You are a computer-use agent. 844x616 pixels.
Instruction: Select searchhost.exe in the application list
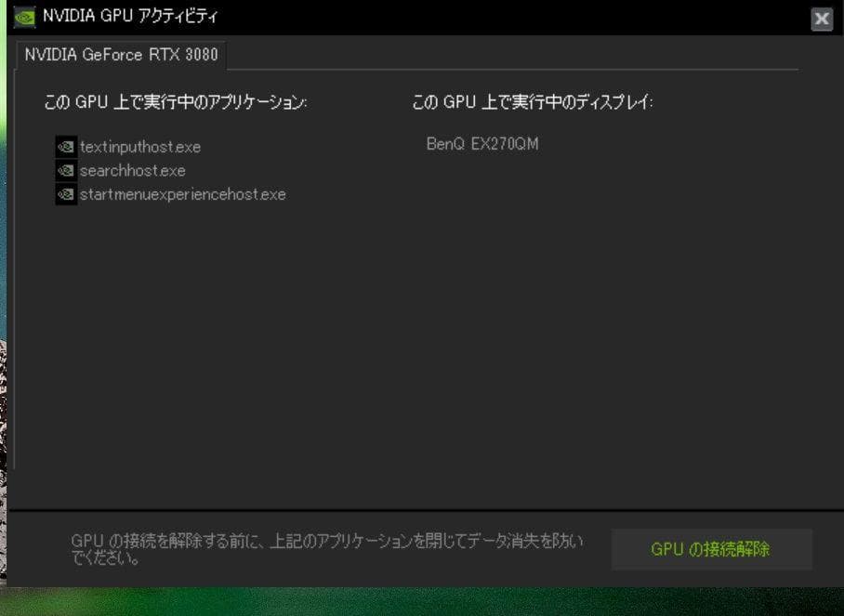[x=132, y=171]
